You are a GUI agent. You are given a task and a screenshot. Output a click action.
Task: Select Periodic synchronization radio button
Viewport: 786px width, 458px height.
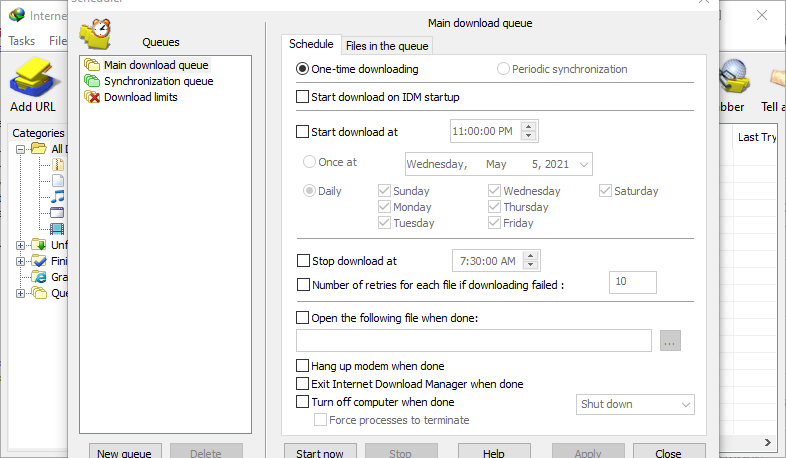[503, 69]
